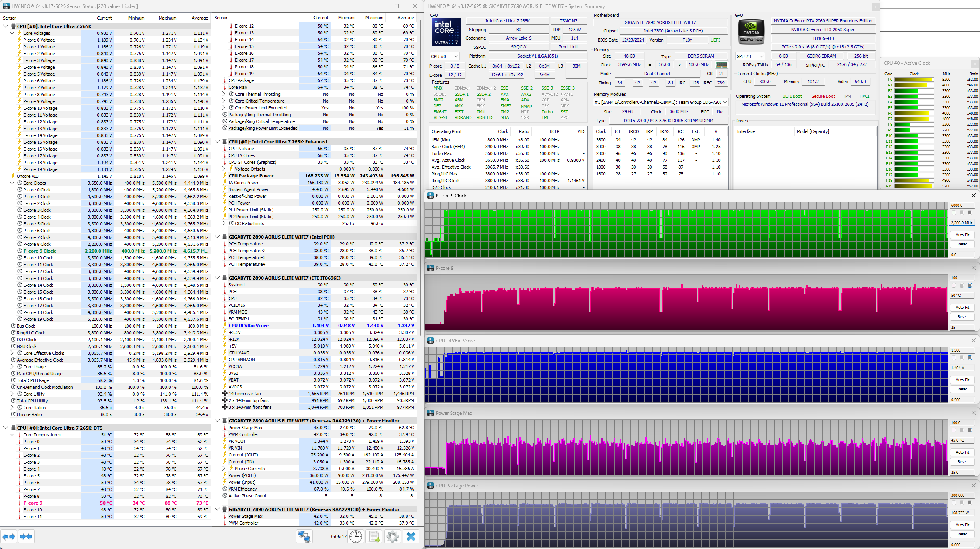Click the collapse columns arrows button
This screenshot has width=980, height=549.
click(x=26, y=537)
